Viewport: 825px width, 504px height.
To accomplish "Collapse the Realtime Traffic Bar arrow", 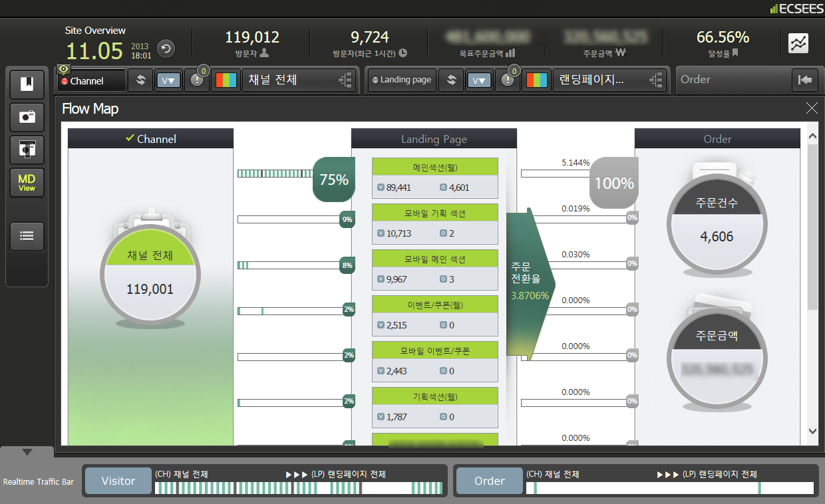I will (x=27, y=452).
